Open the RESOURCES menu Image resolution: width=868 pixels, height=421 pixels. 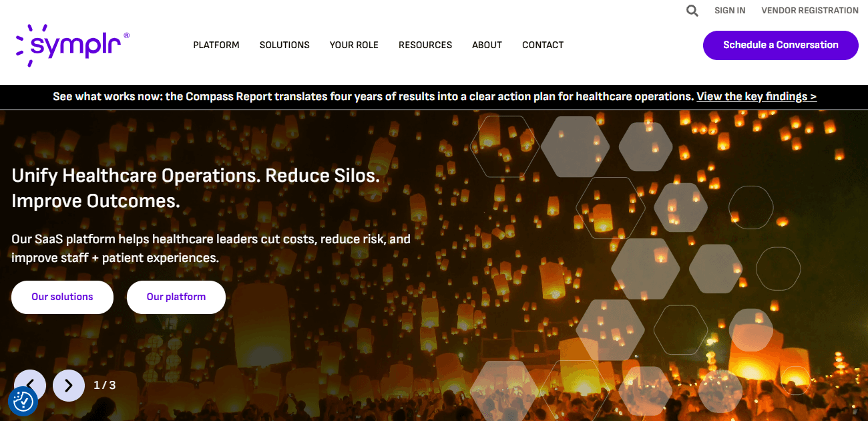425,45
